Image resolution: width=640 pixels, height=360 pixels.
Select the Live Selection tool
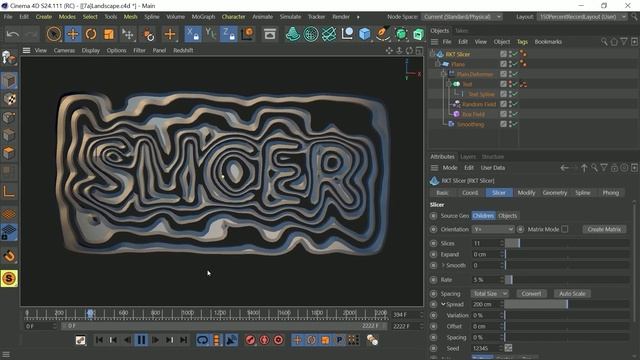(54, 34)
